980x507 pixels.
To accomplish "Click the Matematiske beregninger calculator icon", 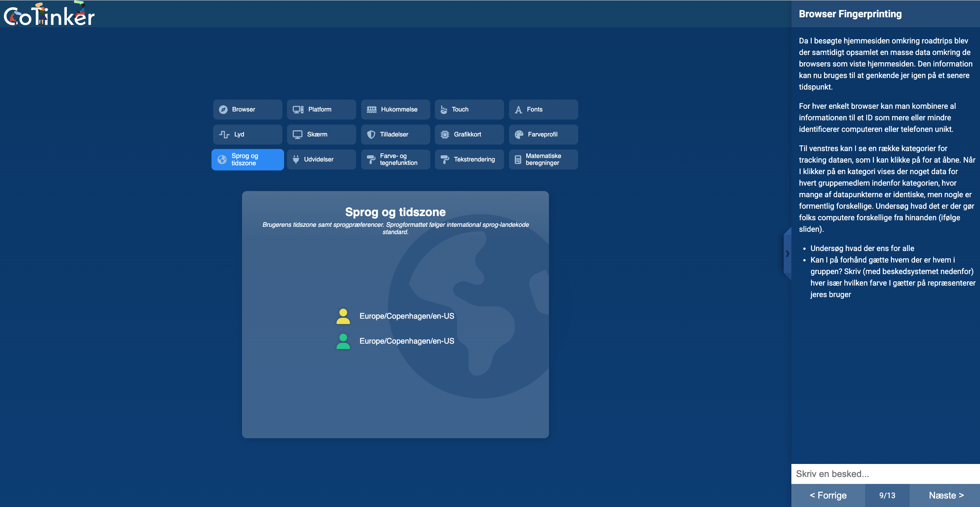I will 518,160.
